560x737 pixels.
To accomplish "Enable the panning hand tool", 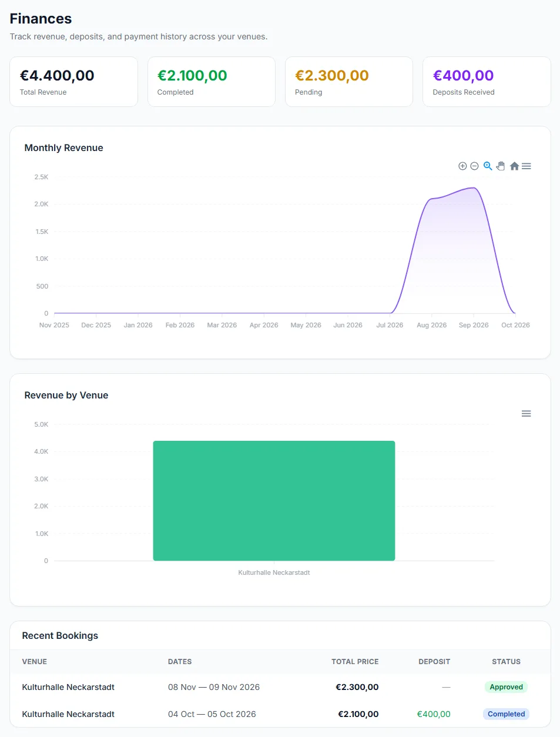I will [501, 166].
